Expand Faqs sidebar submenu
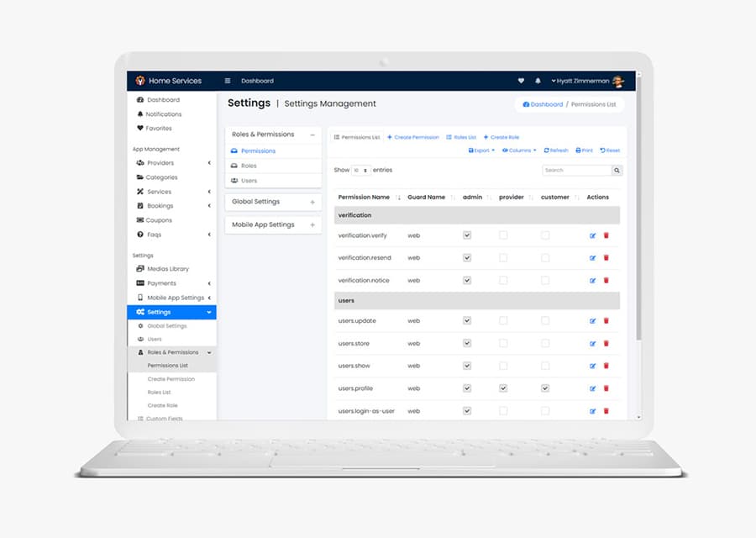Image resolution: width=756 pixels, height=538 pixels. [x=209, y=235]
